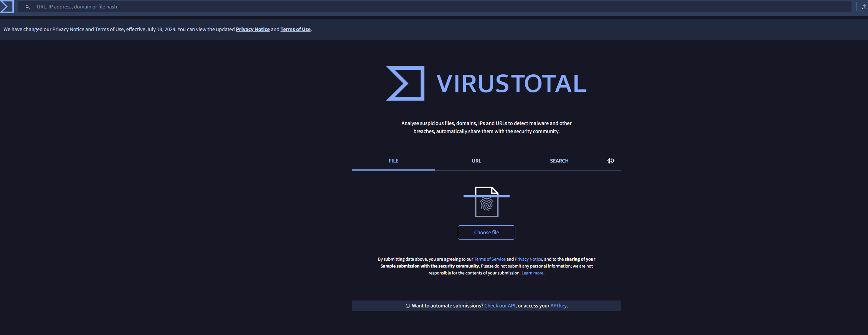Click the VIRUSTOTAL wordmark text

[x=511, y=84]
